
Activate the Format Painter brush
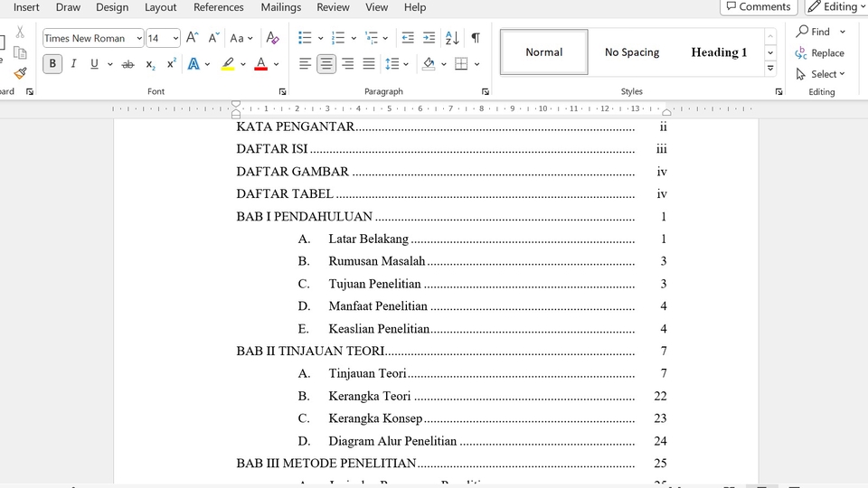coord(21,73)
